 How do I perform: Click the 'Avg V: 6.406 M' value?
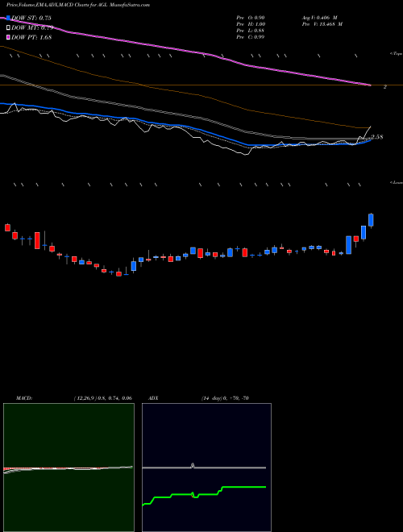pos(319,18)
